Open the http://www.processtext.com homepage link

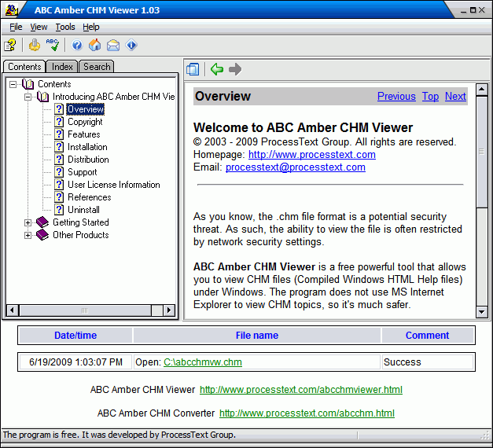tap(312, 154)
